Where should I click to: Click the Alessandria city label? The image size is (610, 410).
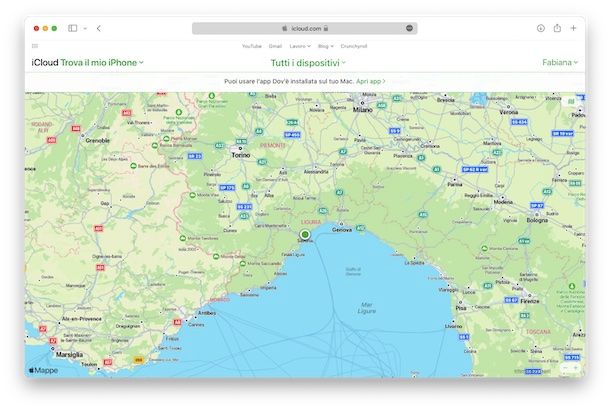[316, 172]
